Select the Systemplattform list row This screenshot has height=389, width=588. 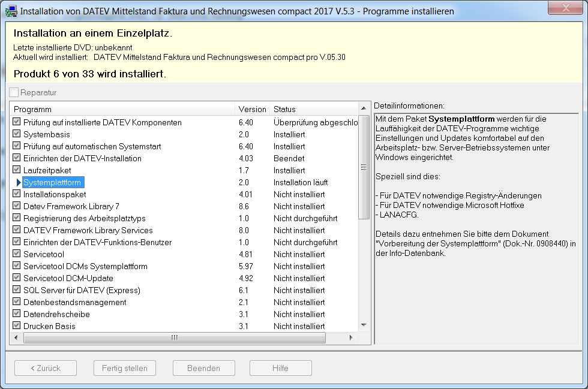point(185,182)
